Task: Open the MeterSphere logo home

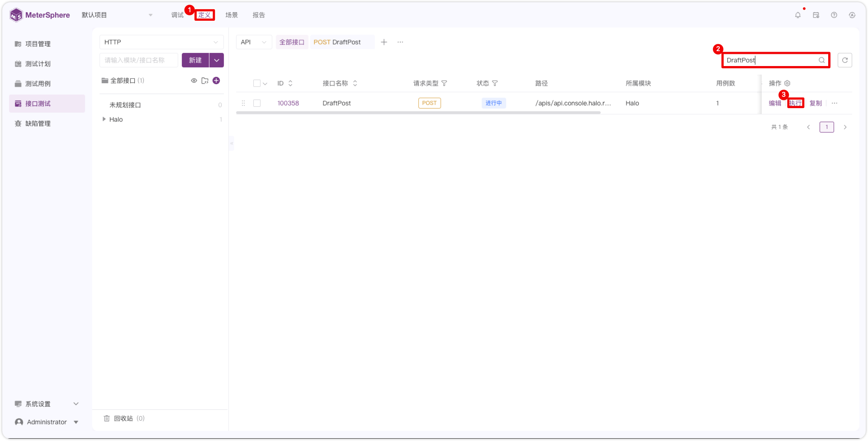Action: click(x=40, y=15)
